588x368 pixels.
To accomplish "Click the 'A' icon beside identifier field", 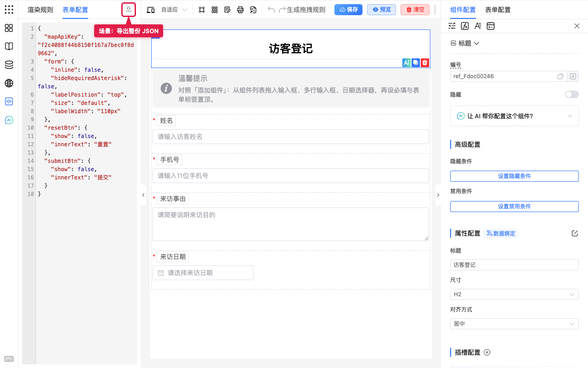I will pyautogui.click(x=573, y=76).
